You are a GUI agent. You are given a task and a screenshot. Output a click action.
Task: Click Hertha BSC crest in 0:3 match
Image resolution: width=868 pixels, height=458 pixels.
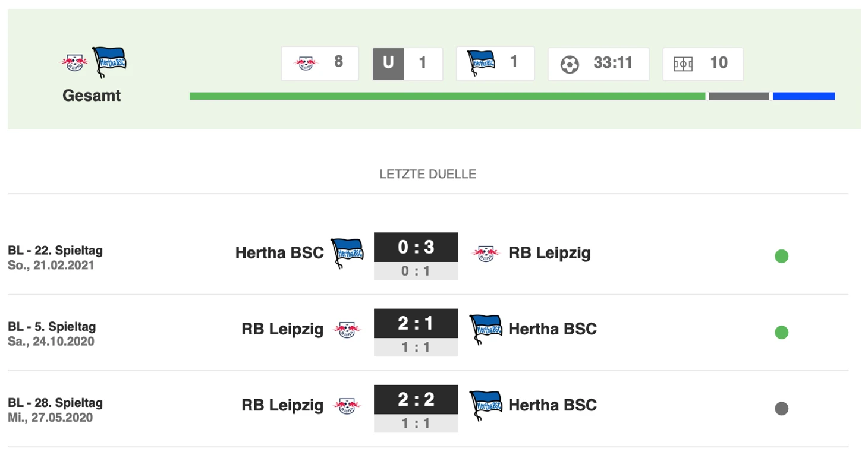pos(347,253)
